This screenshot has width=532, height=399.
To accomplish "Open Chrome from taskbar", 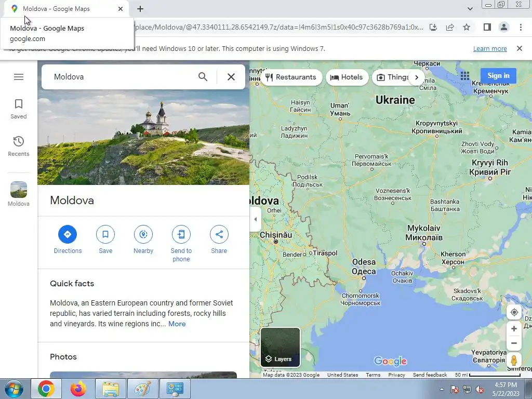I will click(46, 389).
